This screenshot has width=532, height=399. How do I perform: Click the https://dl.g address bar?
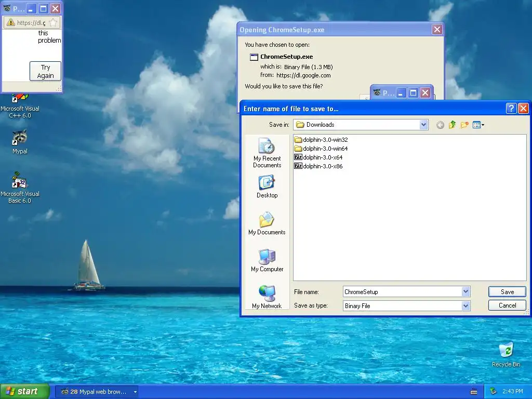(x=31, y=23)
